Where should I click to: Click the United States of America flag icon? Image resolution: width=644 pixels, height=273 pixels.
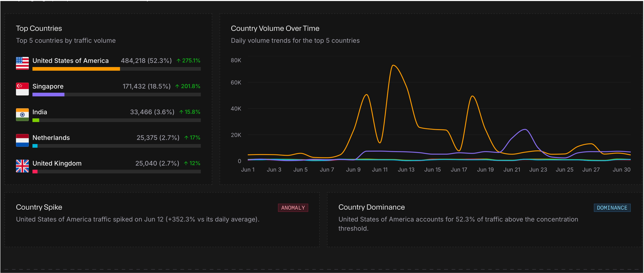click(22, 63)
